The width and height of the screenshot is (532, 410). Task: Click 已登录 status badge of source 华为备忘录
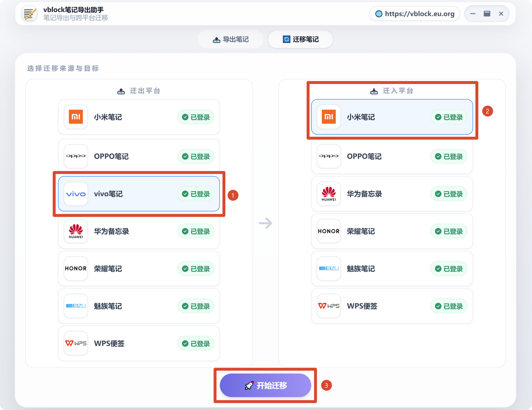point(196,231)
